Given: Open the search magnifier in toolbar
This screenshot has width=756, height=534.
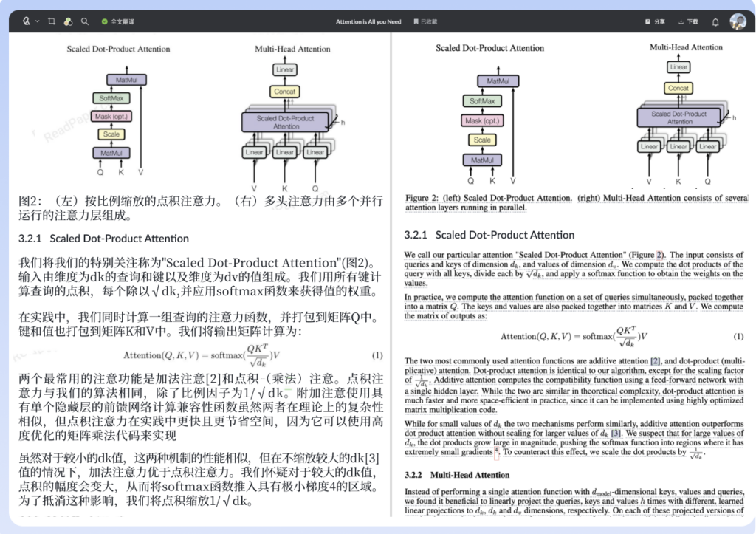Looking at the screenshot, I should coord(85,21).
